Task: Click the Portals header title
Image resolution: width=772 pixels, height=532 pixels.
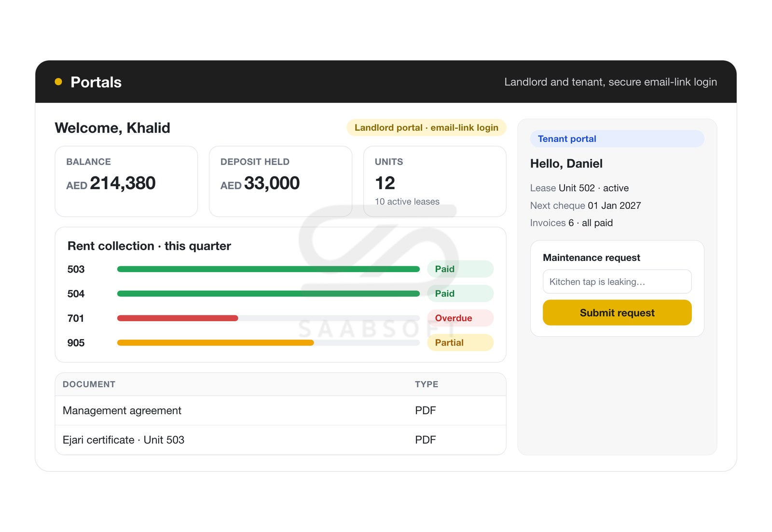Action: (96, 82)
